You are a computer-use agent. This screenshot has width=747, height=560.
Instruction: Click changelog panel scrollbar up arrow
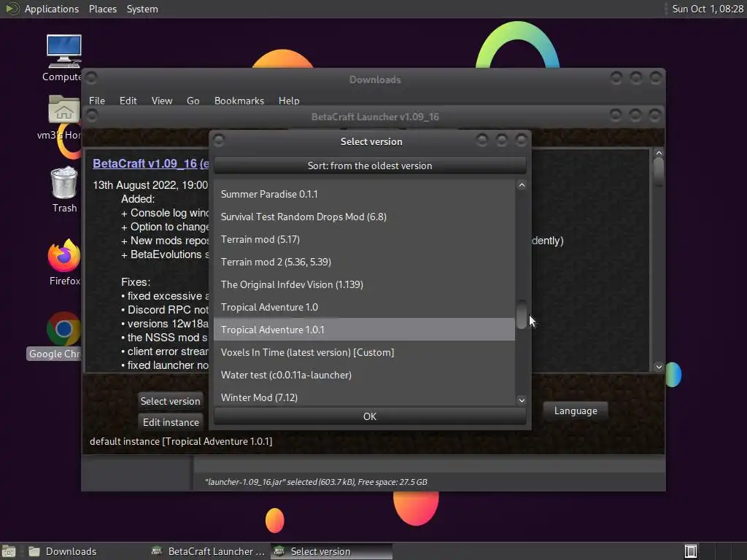(x=659, y=153)
